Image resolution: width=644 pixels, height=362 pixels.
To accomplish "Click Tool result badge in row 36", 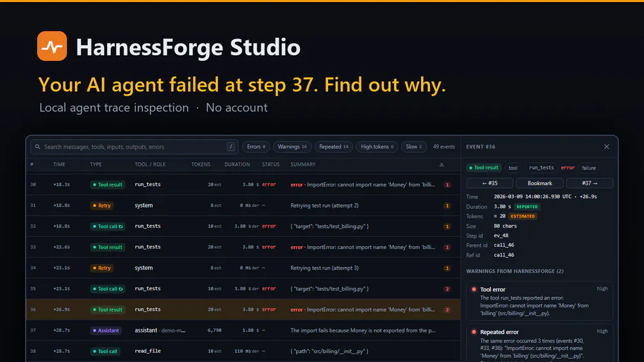I will point(108,309).
